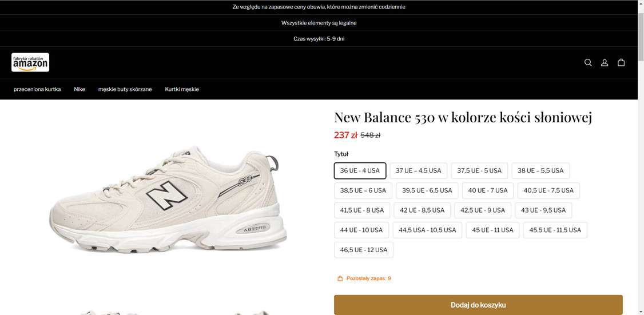The height and width of the screenshot is (315, 644).
Task: Select size 37 UE – 4,5 USA
Action: (419, 170)
